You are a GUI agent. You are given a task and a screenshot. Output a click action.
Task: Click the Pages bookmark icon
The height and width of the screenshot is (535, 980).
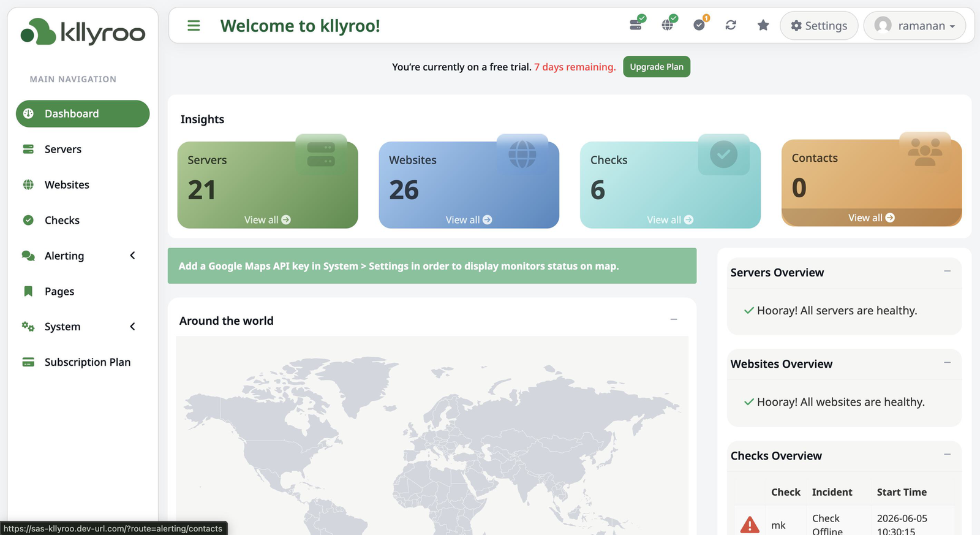[x=28, y=291]
